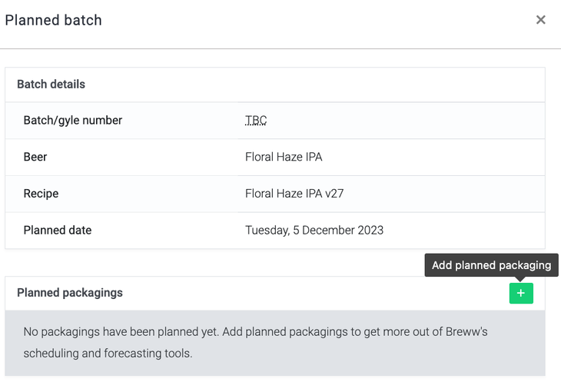Click v27 in the recipe value

(x=334, y=194)
